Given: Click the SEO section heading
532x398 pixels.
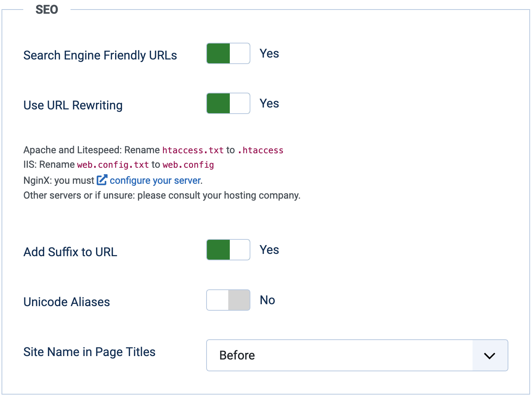Looking at the screenshot, I should (x=46, y=10).
